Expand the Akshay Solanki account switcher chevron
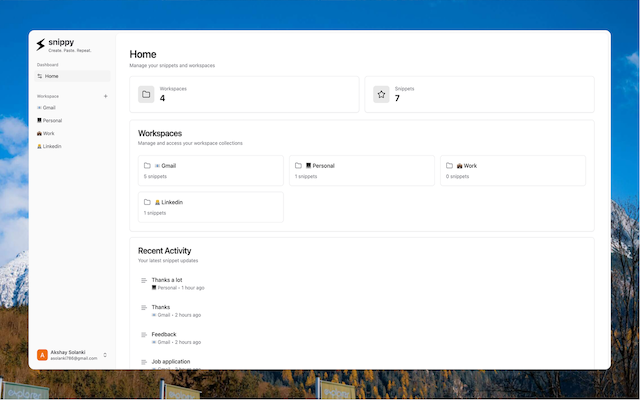 [x=105, y=355]
